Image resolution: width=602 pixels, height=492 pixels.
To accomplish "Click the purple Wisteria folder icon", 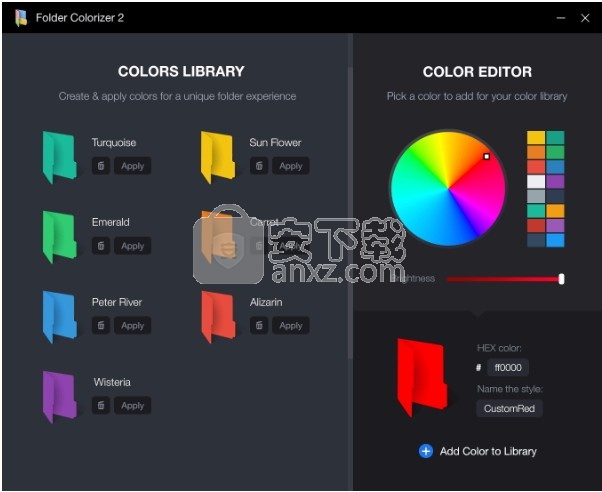I will [59, 397].
